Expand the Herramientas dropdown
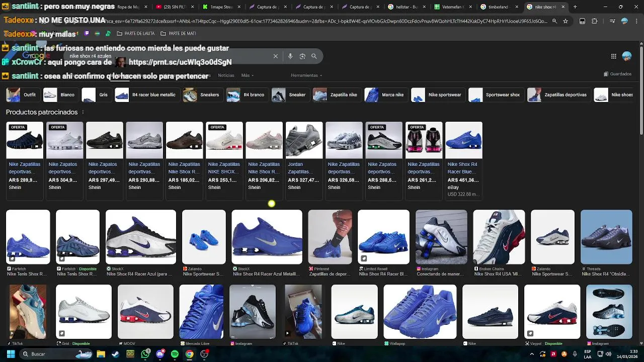 tap(306, 75)
